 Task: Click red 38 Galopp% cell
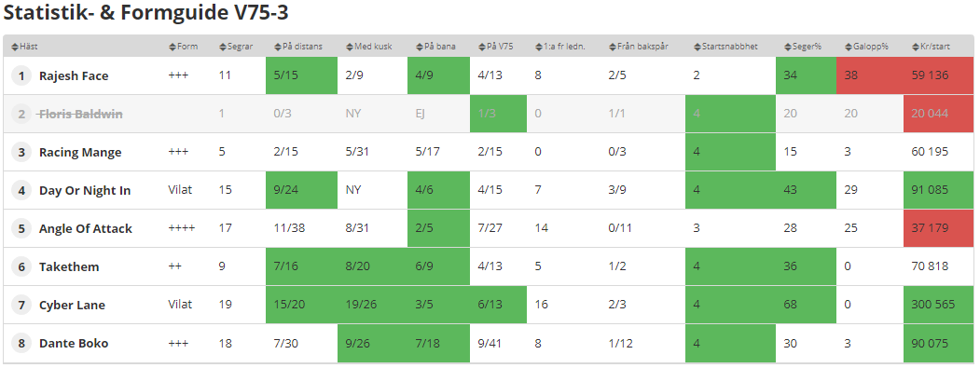point(870,75)
